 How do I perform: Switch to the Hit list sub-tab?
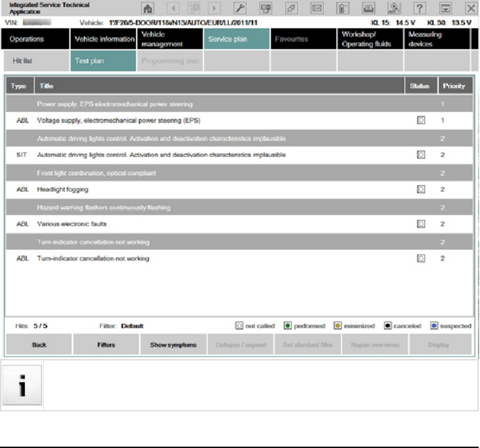36,61
